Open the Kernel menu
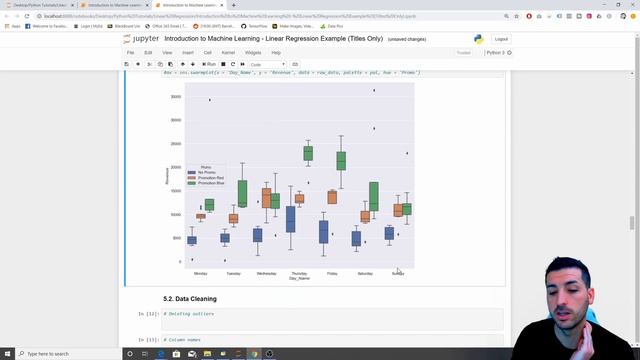This screenshot has width=640, height=360. tap(228, 53)
